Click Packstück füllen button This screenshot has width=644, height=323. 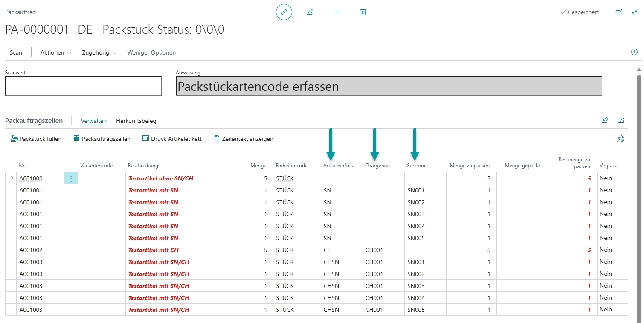tap(36, 139)
